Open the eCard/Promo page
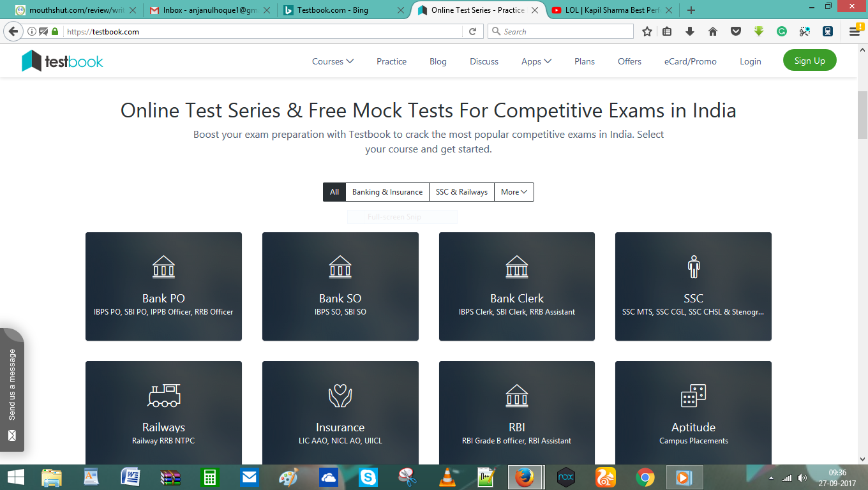The image size is (868, 490). pyautogui.click(x=690, y=61)
